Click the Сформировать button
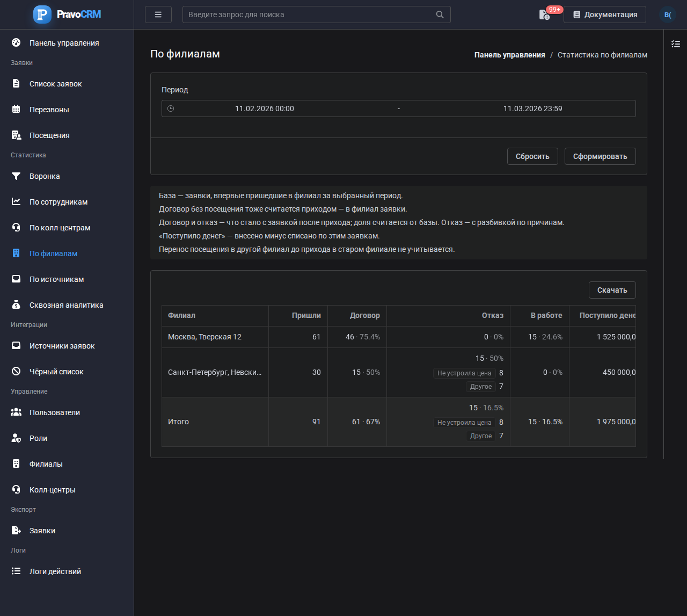The height and width of the screenshot is (616, 687). coord(600,156)
